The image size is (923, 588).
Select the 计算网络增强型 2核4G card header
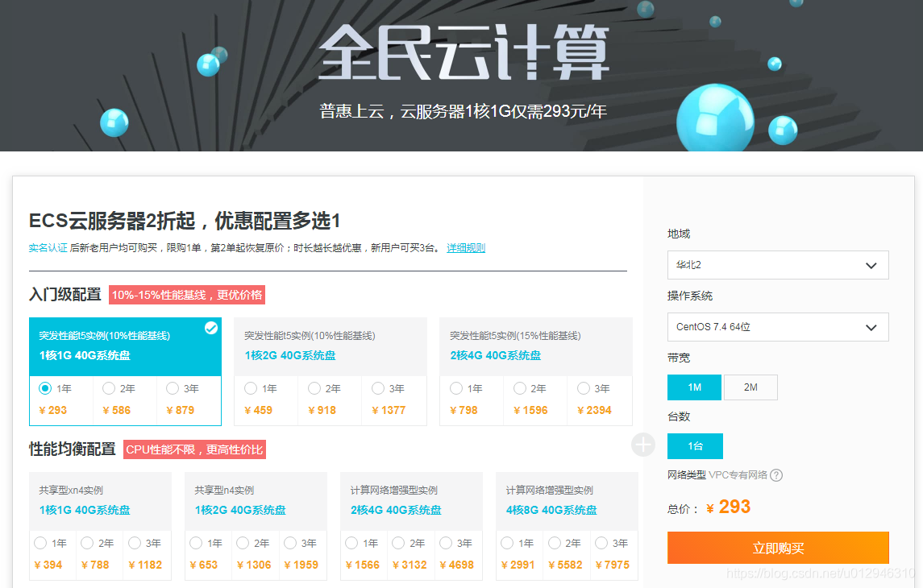[x=411, y=501]
